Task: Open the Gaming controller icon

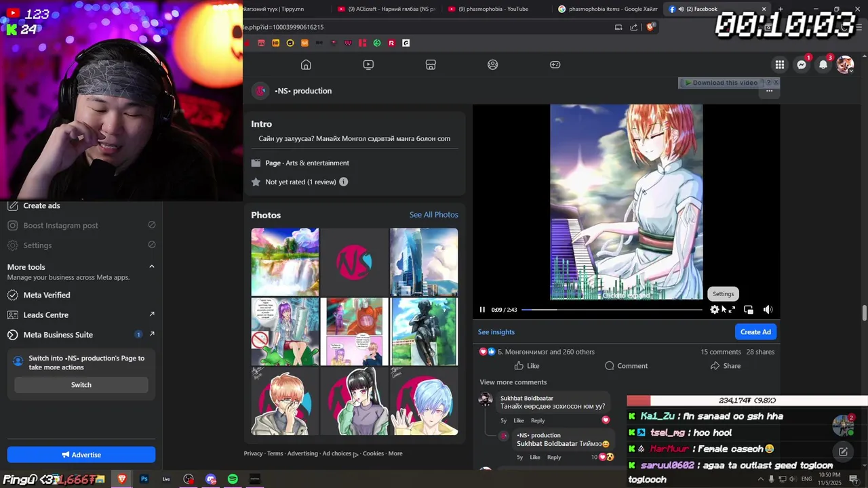Action: tap(555, 64)
